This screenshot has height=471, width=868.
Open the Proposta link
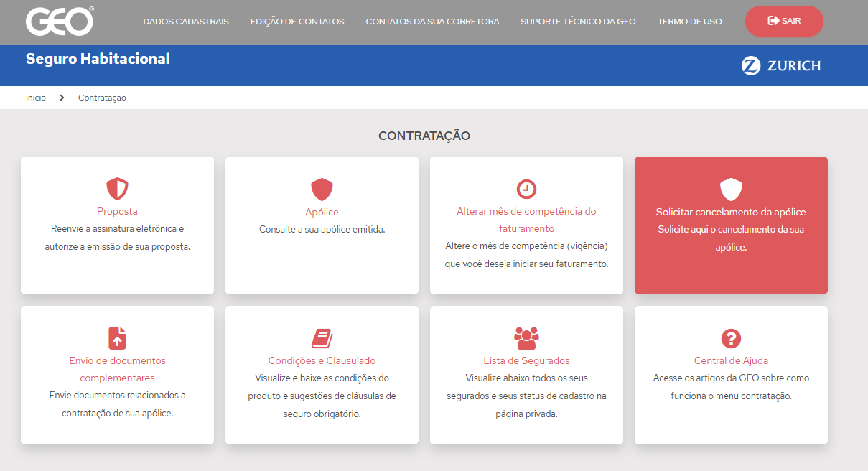pos(117,212)
